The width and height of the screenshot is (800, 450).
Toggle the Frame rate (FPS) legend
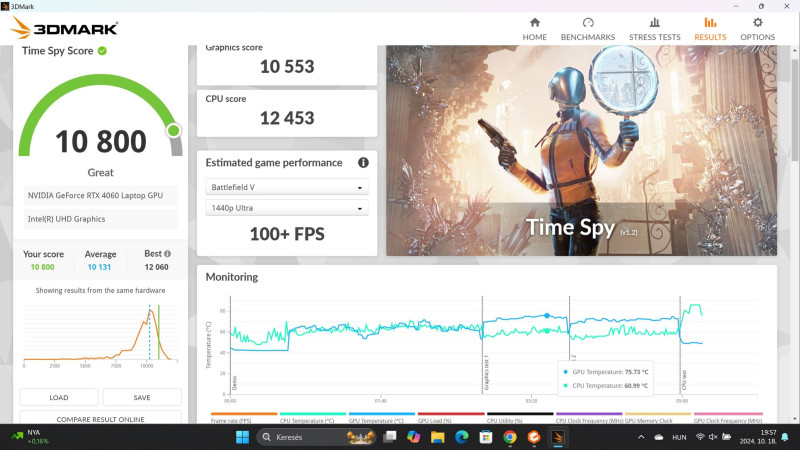click(x=244, y=418)
